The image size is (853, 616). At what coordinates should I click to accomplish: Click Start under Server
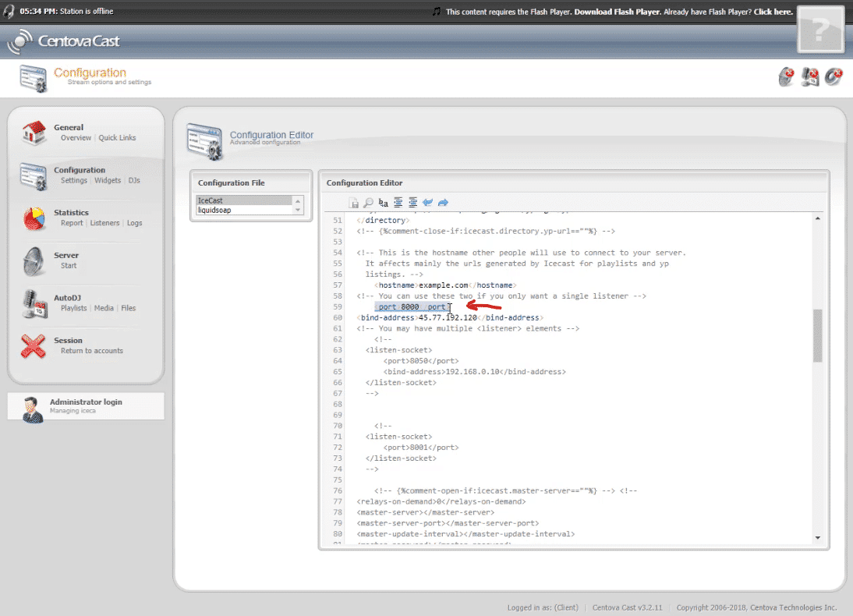69,266
